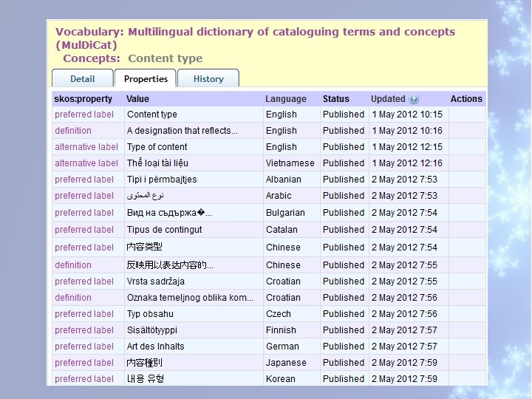Open the MulDiCat vocabulary title link

pyautogui.click(x=255, y=38)
